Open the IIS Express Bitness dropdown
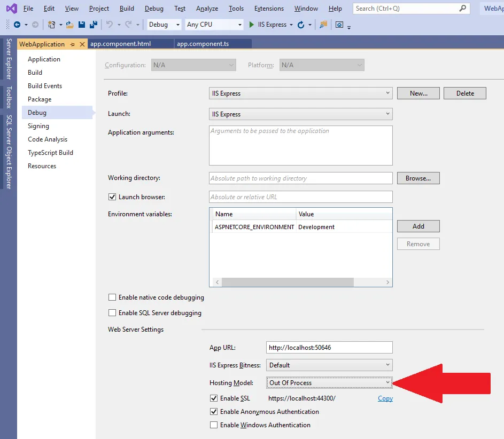 tap(329, 365)
